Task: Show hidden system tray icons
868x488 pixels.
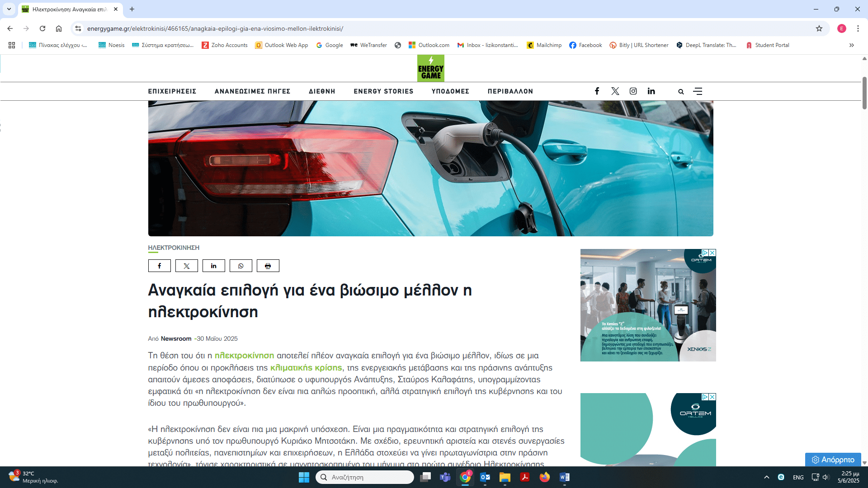Action: tap(766, 477)
